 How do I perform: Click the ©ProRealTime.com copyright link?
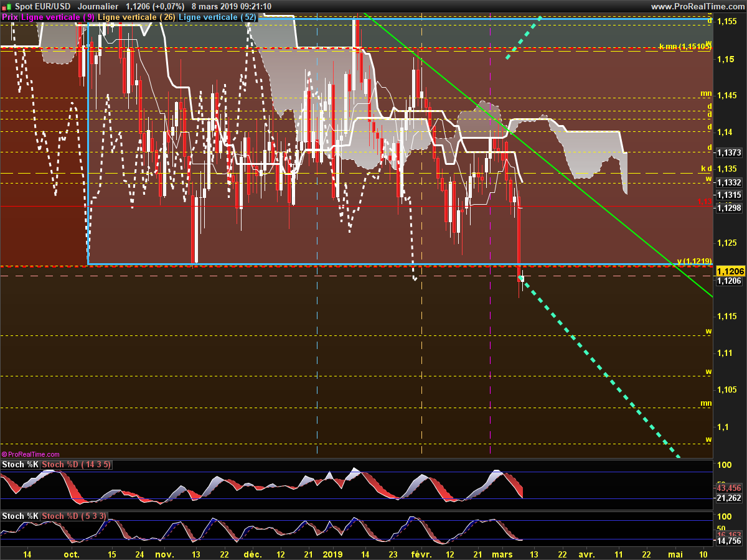[31, 454]
